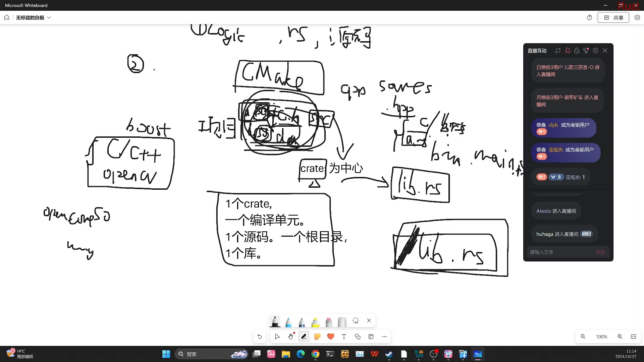Open the templates tool
The height and width of the screenshot is (362, 644).
(x=371, y=337)
